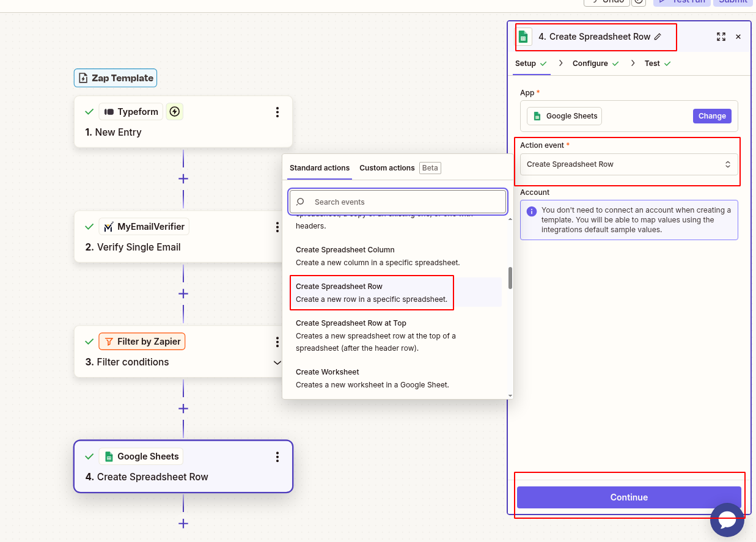Click the emoji feedback icon near Undo
This screenshot has width=756, height=542.
639,3
